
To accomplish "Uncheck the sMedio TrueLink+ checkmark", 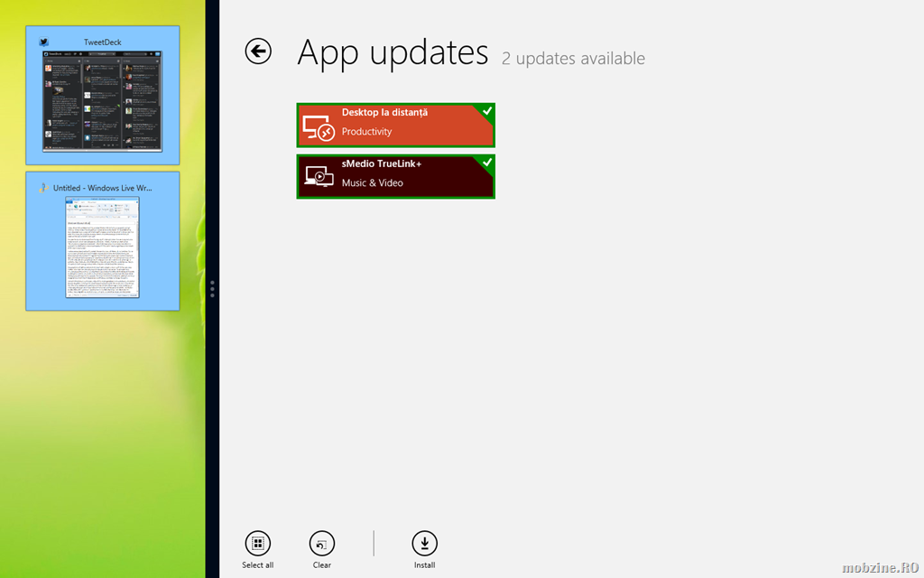I will click(x=487, y=163).
